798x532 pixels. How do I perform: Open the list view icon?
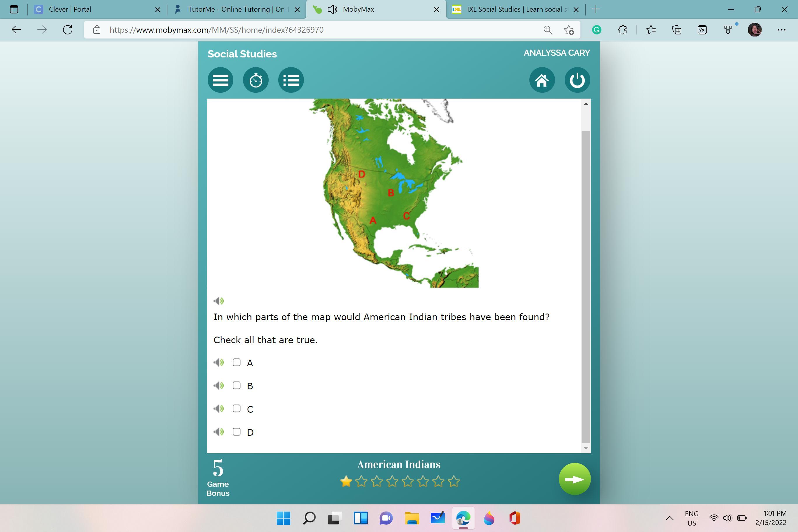[291, 80]
